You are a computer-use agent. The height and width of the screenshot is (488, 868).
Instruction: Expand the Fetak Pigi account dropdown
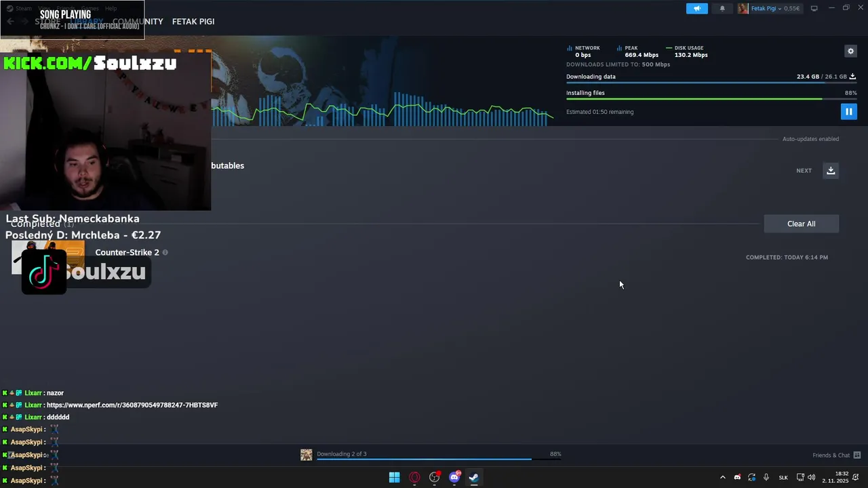779,8
